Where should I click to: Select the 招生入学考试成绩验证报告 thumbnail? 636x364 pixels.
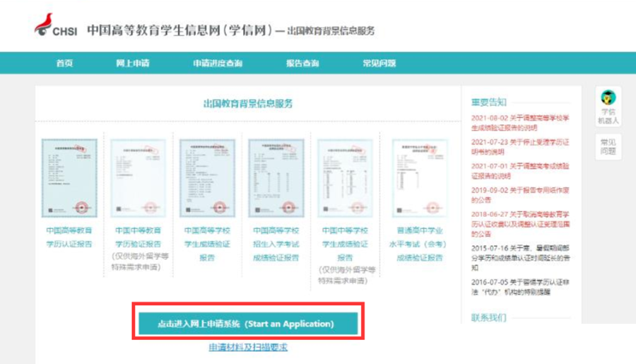(x=276, y=177)
